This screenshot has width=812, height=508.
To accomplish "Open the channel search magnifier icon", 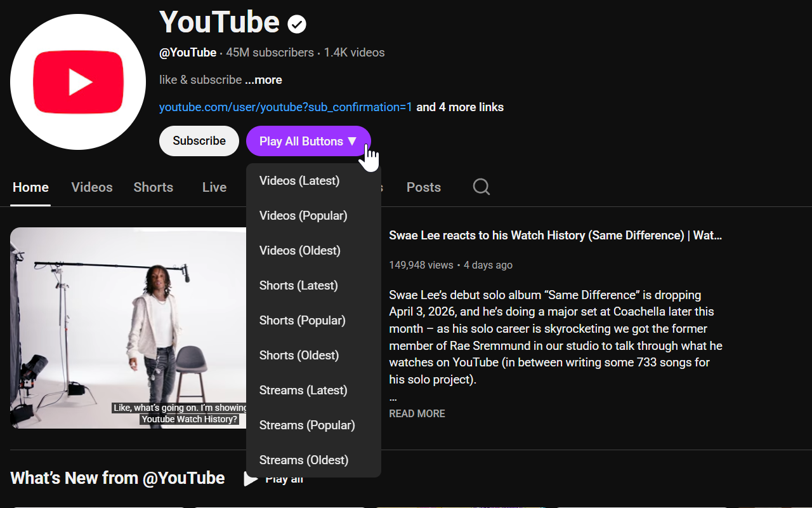I will click(481, 187).
